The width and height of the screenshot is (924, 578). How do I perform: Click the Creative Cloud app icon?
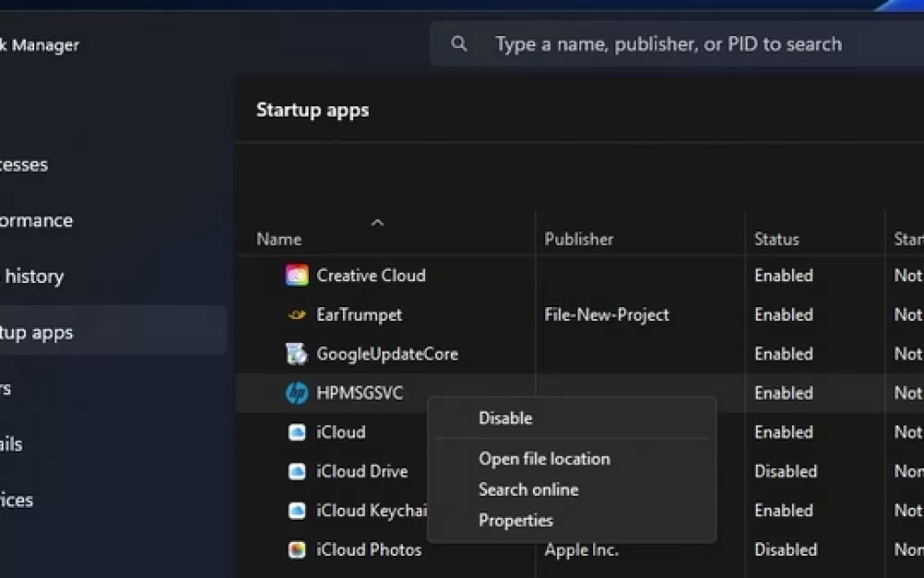pyautogui.click(x=297, y=276)
